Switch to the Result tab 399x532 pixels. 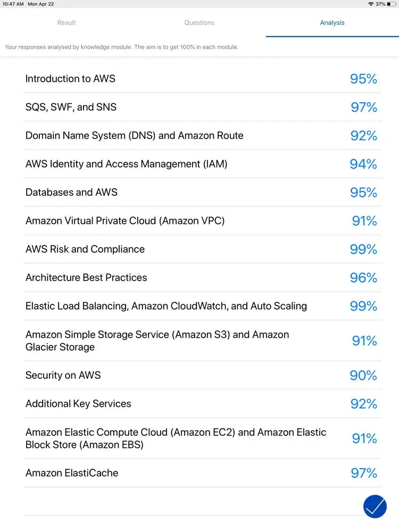[66, 23]
